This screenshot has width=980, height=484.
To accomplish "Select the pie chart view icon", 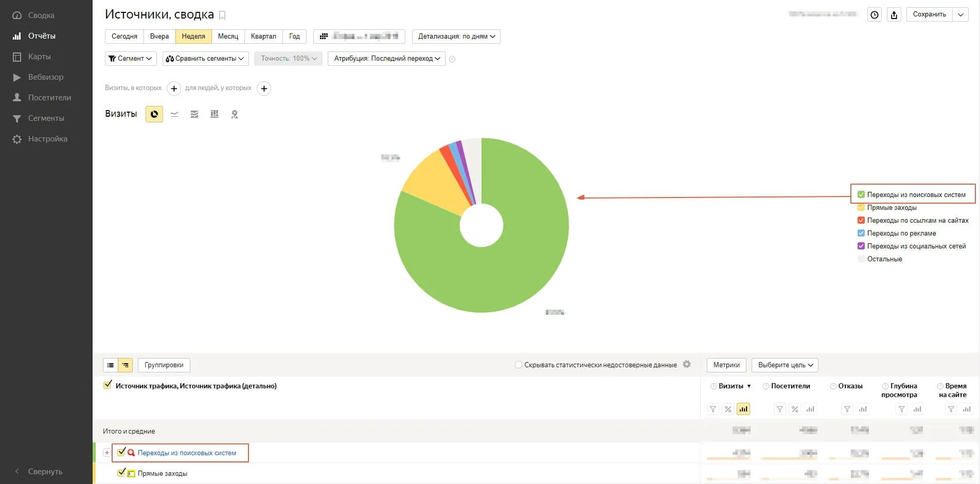I will click(154, 114).
